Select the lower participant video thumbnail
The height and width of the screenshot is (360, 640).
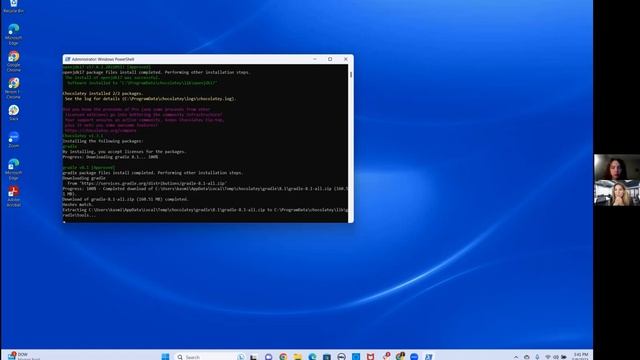(x=617, y=193)
